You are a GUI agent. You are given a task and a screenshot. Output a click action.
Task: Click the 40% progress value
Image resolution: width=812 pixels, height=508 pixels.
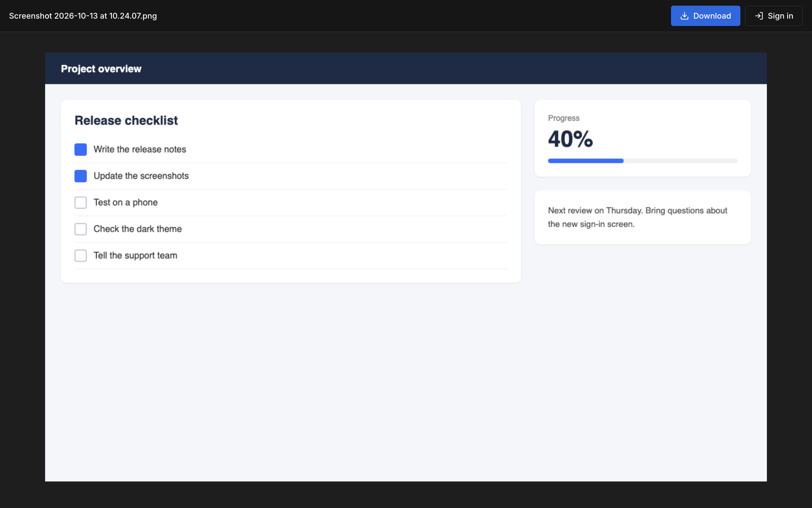[x=570, y=139]
